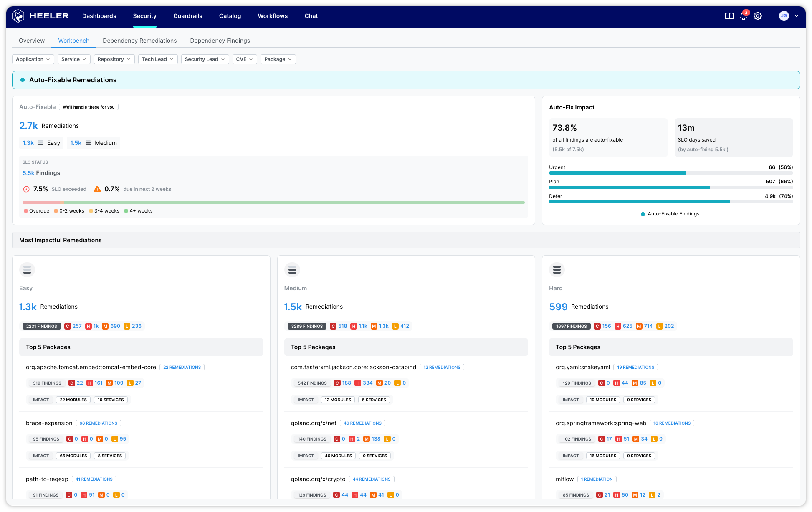
Task: Click the Heeler logo icon
Action: click(18, 16)
